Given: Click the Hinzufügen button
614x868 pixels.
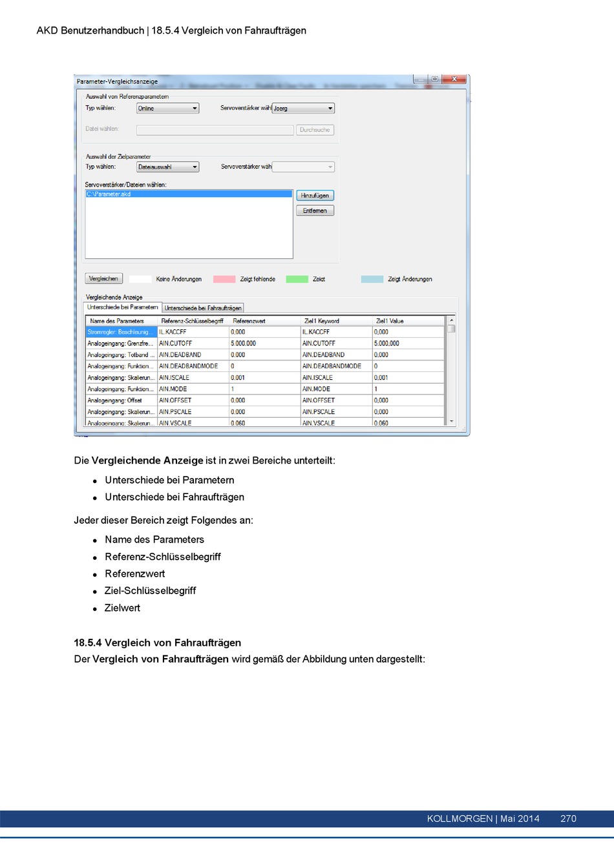Looking at the screenshot, I should (315, 196).
